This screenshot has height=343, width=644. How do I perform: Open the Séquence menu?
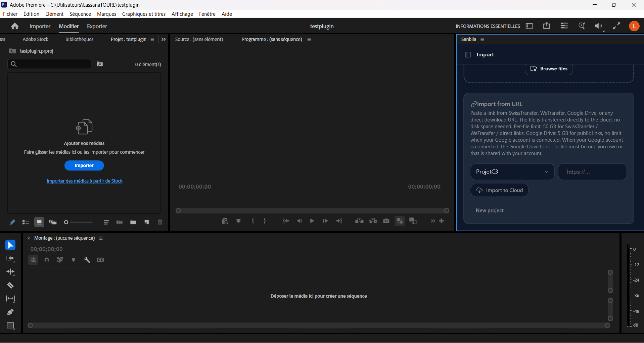point(80,14)
